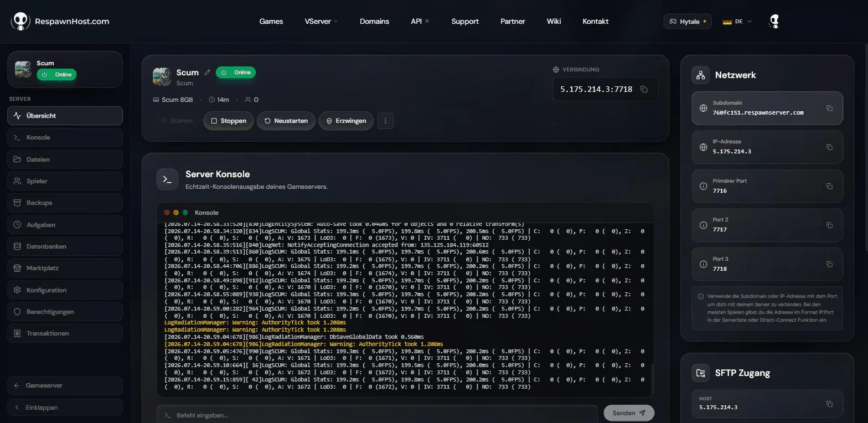Click the Scum 8GB plan label

[x=173, y=100]
